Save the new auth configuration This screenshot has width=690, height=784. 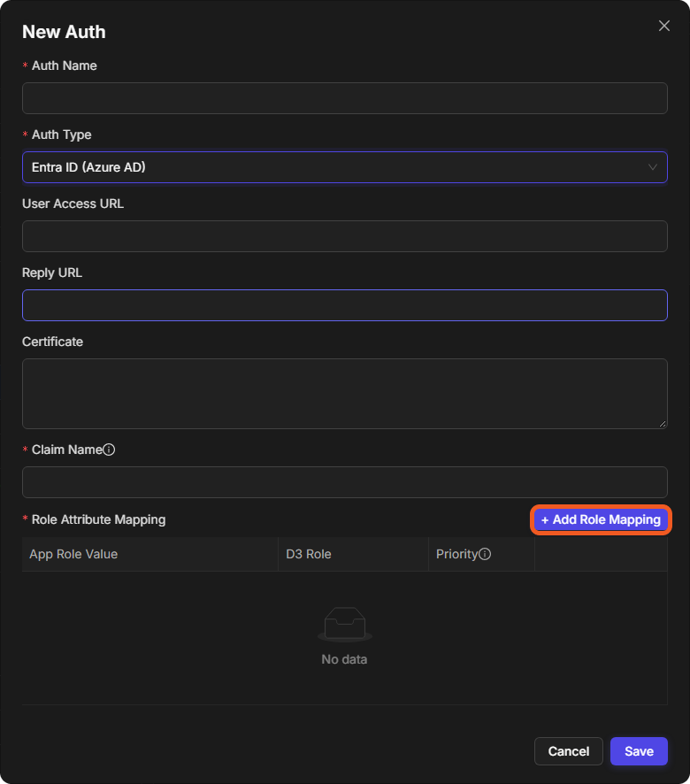pyautogui.click(x=639, y=751)
